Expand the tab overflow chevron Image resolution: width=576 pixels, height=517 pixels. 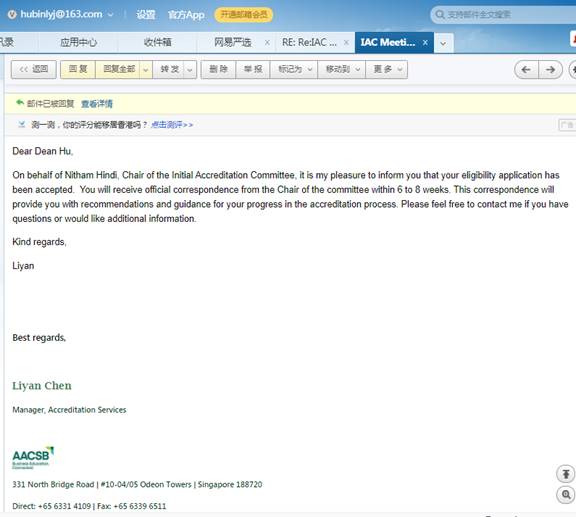click(x=443, y=43)
